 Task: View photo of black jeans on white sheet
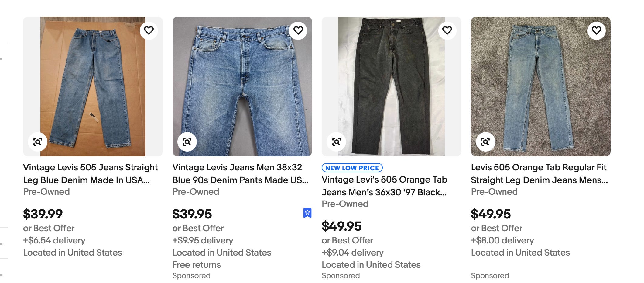click(391, 86)
